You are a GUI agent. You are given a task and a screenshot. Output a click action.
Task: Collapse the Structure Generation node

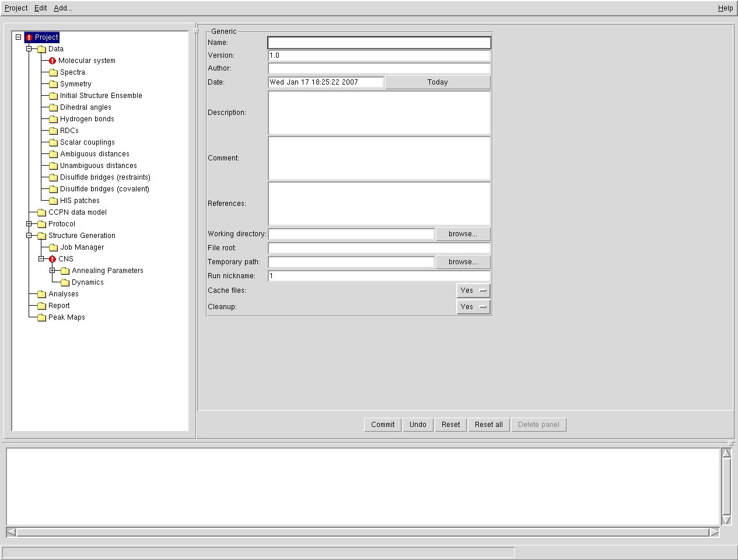29,236
